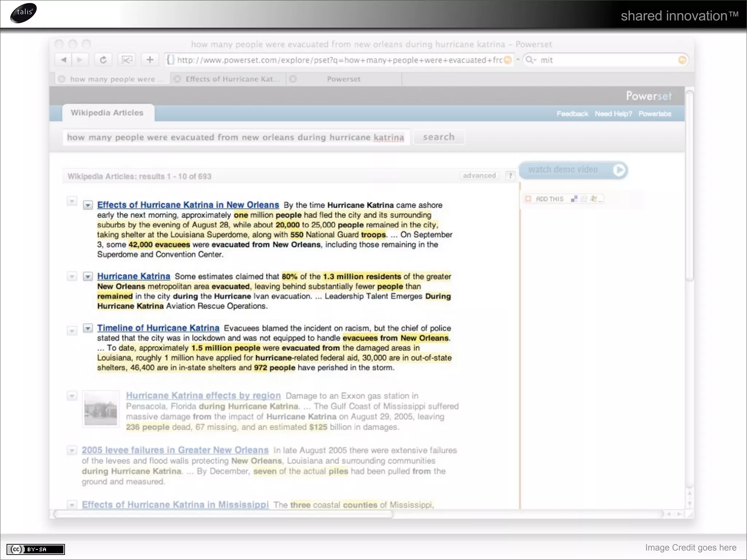The height and width of the screenshot is (560, 747).
Task: Expand arrow for 'Effects of Hurricane Katrina in Mississippi'
Action: [72, 505]
